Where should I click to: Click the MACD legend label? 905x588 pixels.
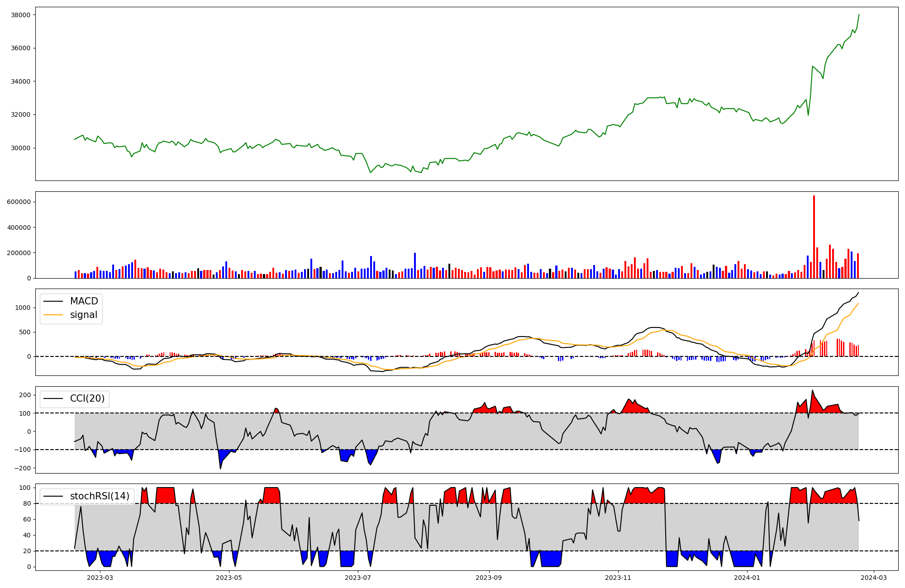(x=84, y=301)
